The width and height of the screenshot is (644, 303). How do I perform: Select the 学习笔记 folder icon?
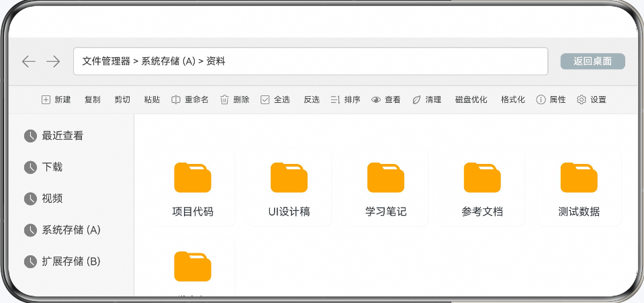(385, 177)
